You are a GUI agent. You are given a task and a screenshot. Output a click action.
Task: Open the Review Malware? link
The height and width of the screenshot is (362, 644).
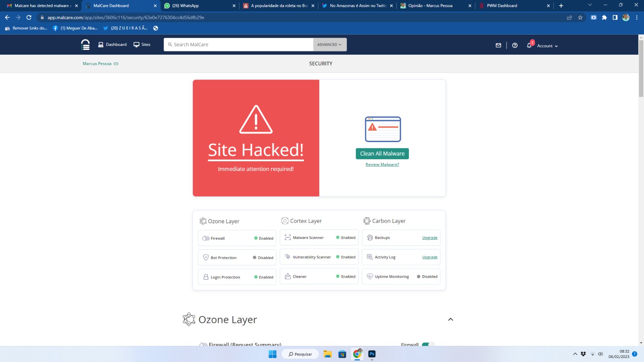click(x=382, y=165)
